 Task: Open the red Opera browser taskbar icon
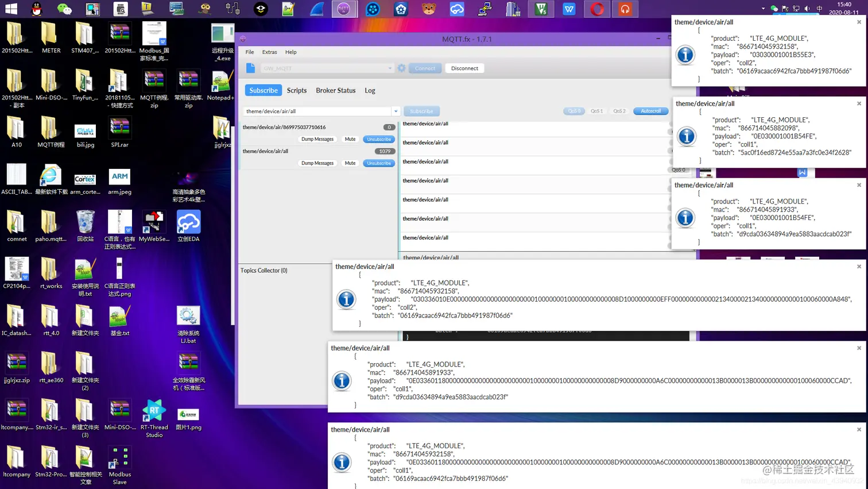[x=597, y=9]
